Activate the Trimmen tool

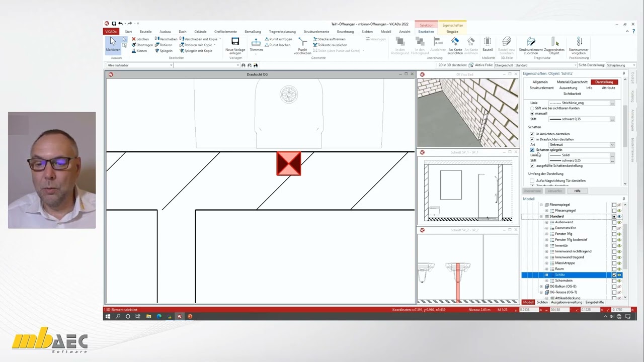256,44
